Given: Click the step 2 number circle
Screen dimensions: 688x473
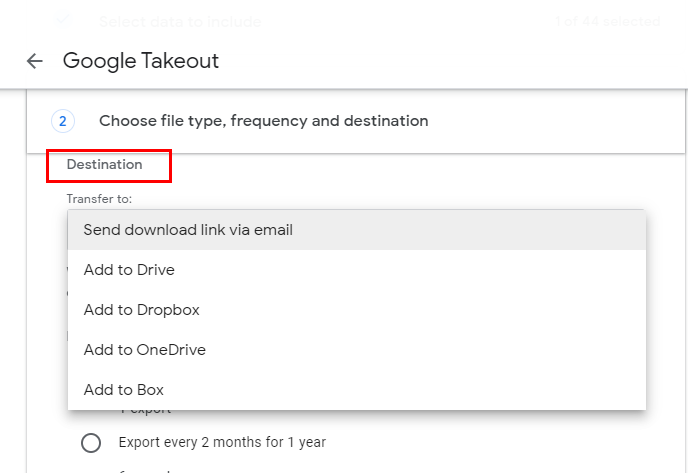Looking at the screenshot, I should coord(62,121).
